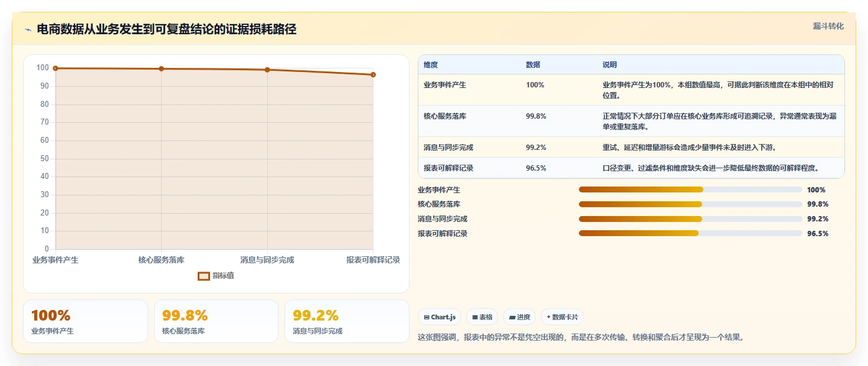Click the 漏斗转化 tag label
The image size is (868, 366).
[x=828, y=26]
